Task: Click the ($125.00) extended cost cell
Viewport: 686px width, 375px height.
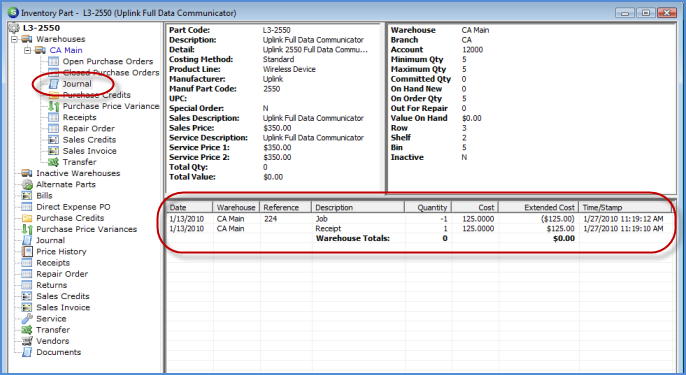Action: [557, 219]
